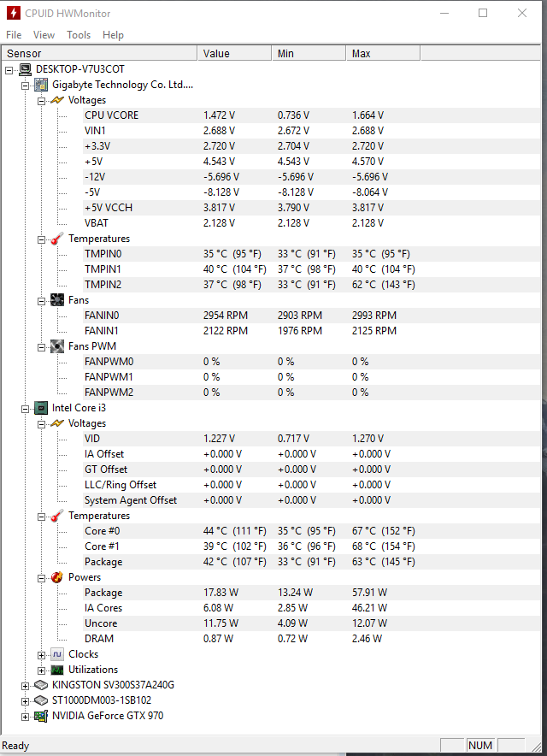Click the KINGSTON drive icon
Screen dimensions: 547x756
click(41, 685)
